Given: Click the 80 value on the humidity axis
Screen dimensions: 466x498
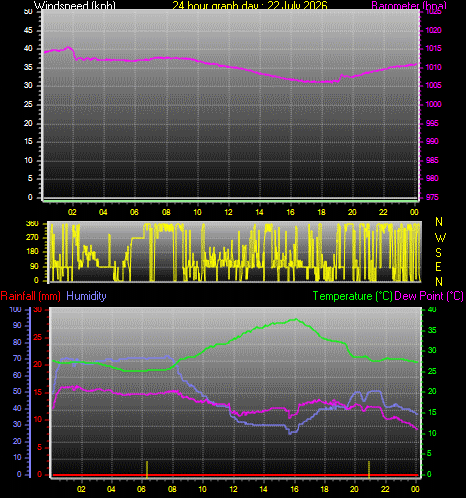Looking at the screenshot, I should [x=17, y=342].
